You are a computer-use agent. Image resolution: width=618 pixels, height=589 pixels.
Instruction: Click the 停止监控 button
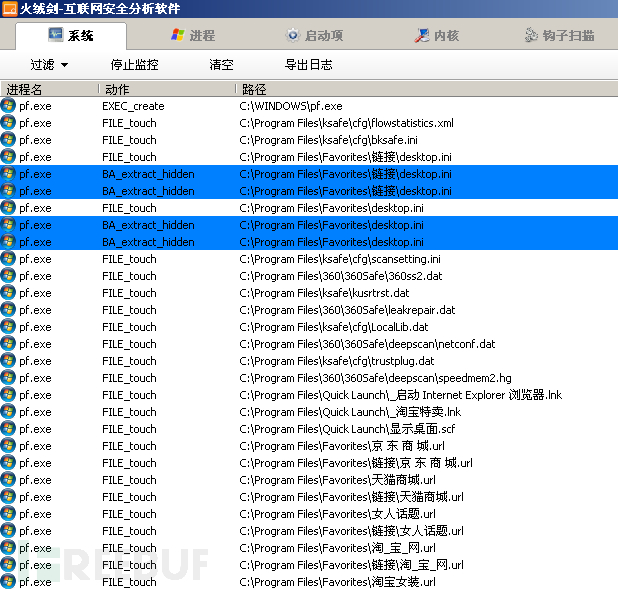click(x=134, y=65)
